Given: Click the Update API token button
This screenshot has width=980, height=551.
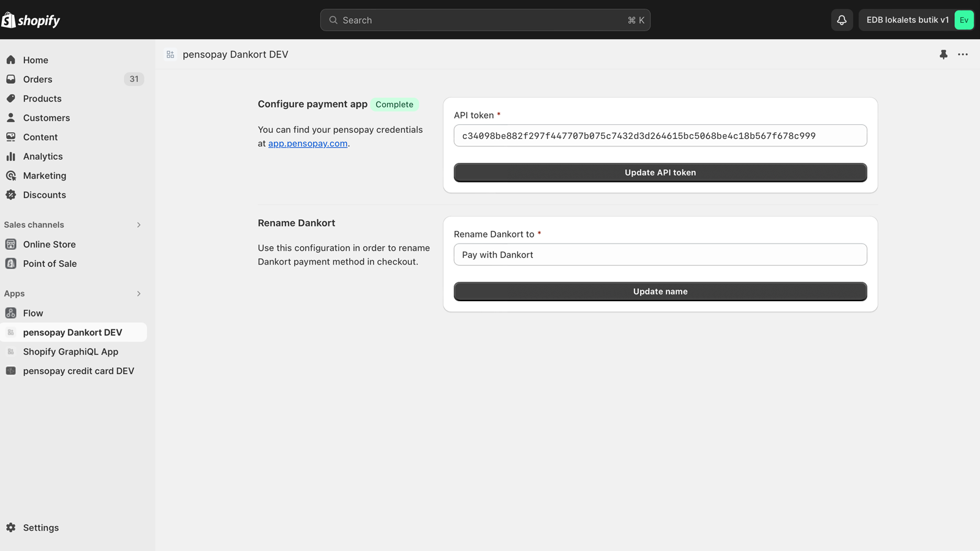Looking at the screenshot, I should click(660, 173).
